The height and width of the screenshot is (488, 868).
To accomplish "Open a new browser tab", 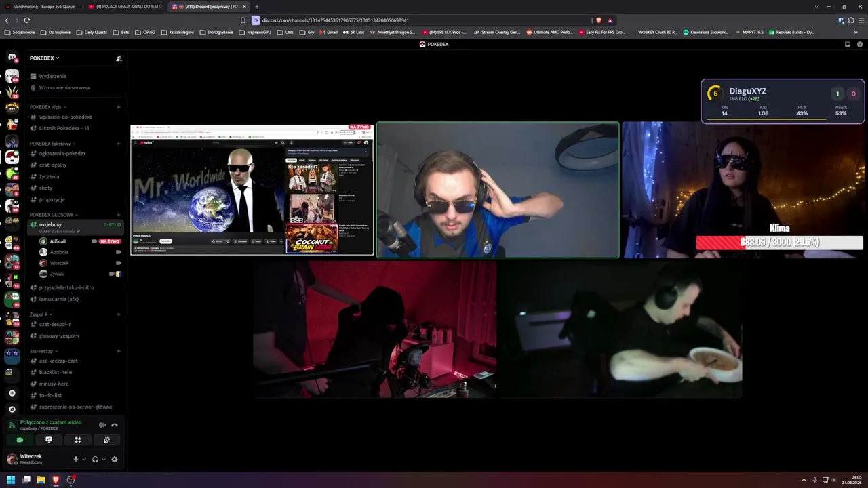I will 256,7.
